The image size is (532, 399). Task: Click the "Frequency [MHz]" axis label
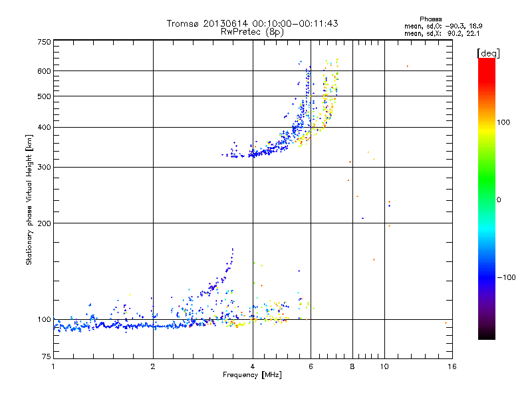[x=252, y=375]
